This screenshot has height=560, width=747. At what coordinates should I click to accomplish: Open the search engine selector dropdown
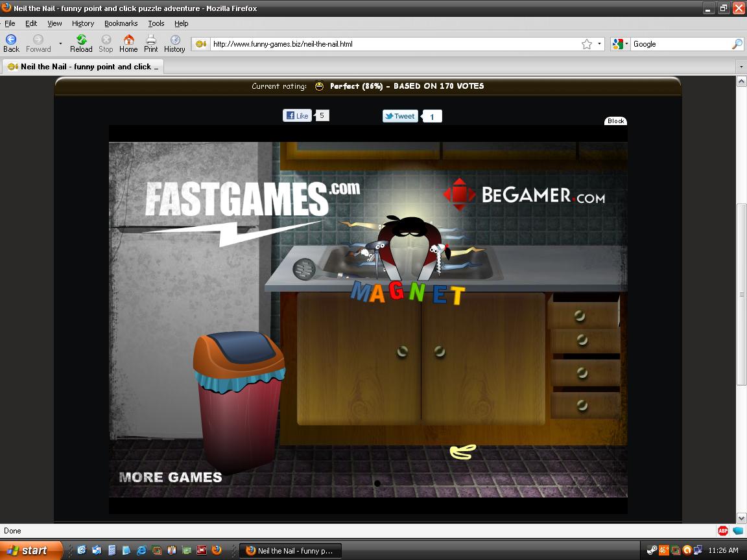(621, 44)
